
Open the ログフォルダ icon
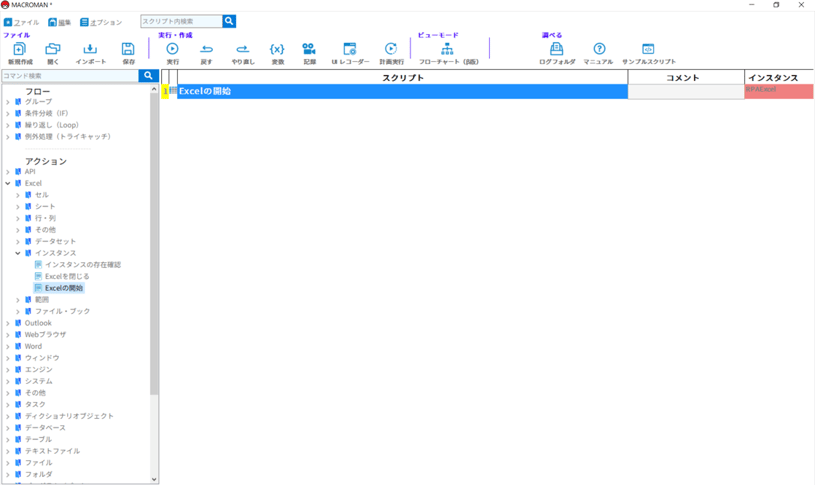click(557, 49)
